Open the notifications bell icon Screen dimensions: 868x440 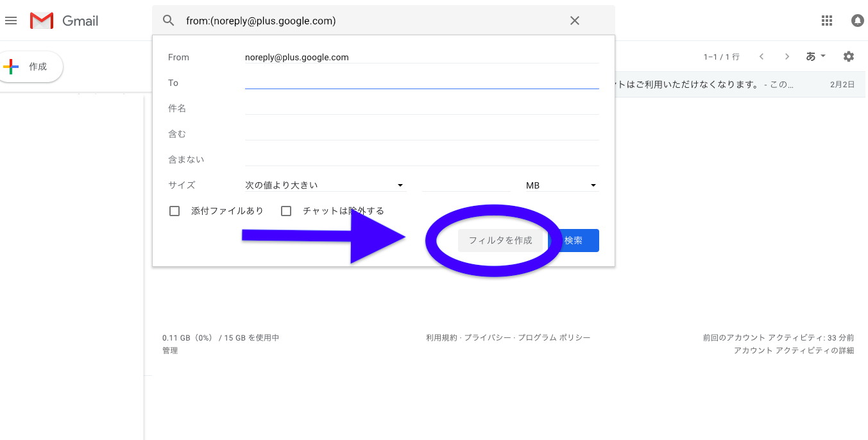coord(857,21)
